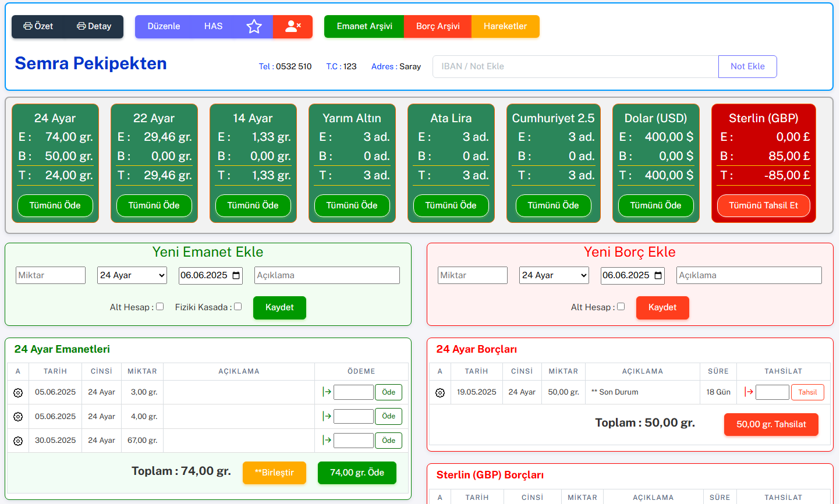Save the new emanet with green Kaydet
This screenshot has height=504, width=840.
click(279, 308)
